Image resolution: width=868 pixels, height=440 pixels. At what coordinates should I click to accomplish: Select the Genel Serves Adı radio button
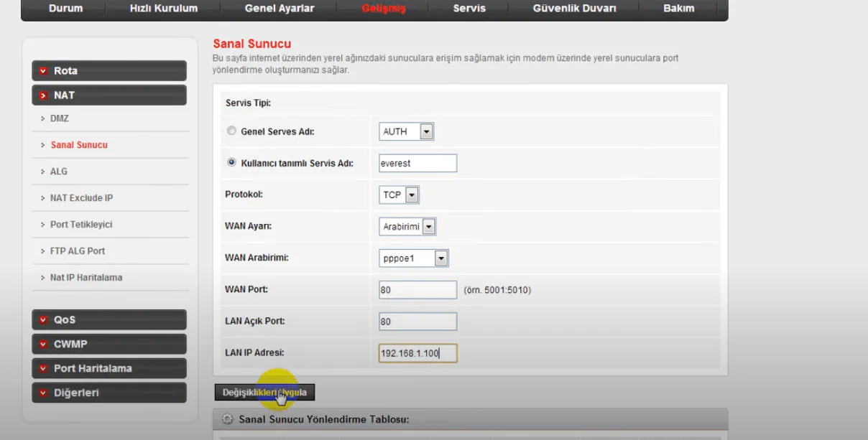pos(231,131)
